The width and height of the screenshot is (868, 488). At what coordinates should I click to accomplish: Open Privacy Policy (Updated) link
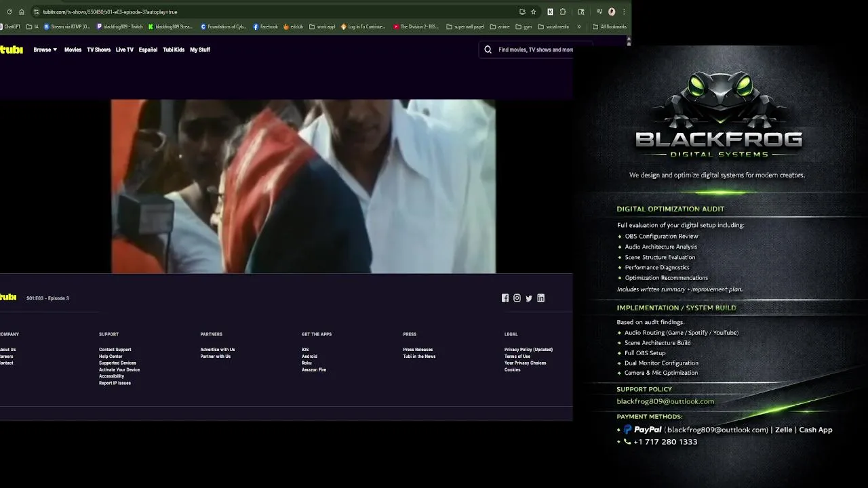(x=528, y=350)
